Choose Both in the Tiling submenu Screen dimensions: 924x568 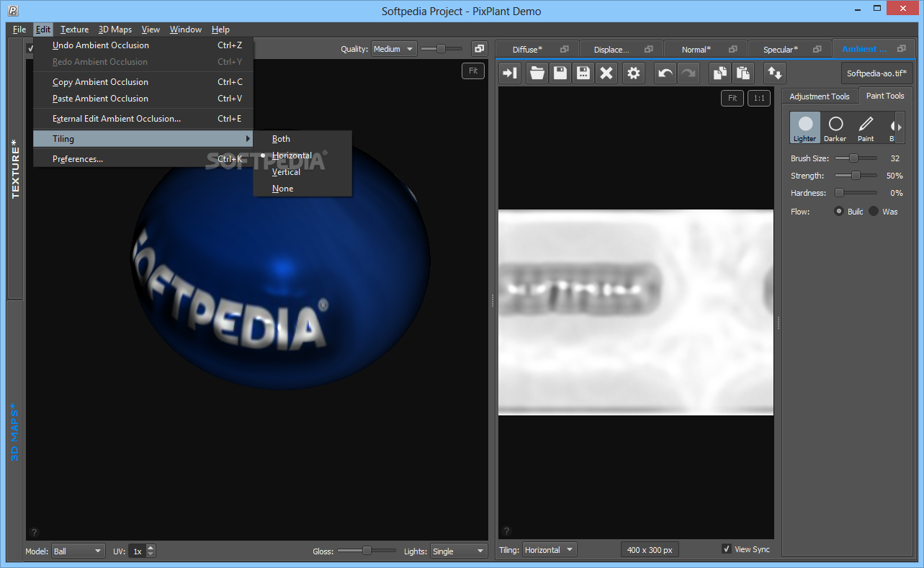coord(302,139)
